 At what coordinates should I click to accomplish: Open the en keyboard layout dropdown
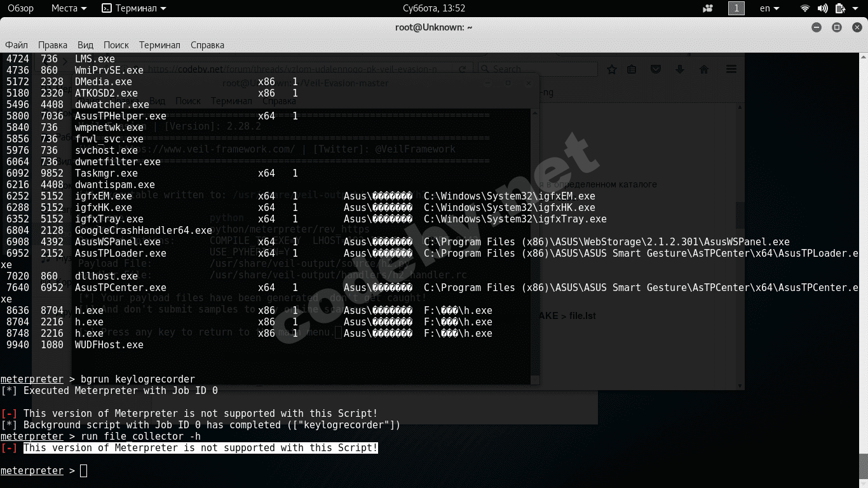tap(770, 8)
